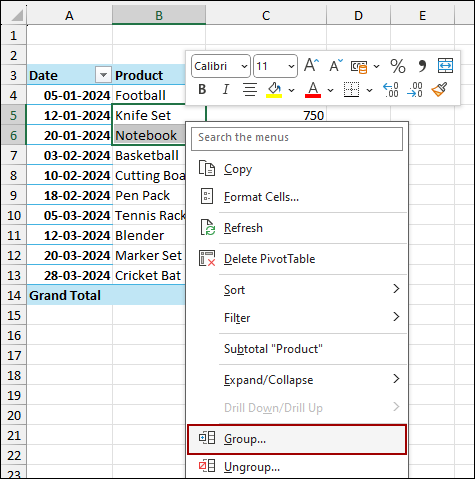Click the Blender cell

point(149,235)
